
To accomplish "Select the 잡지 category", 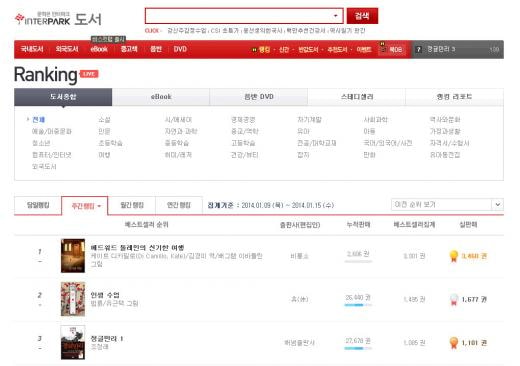I will click(x=303, y=155).
